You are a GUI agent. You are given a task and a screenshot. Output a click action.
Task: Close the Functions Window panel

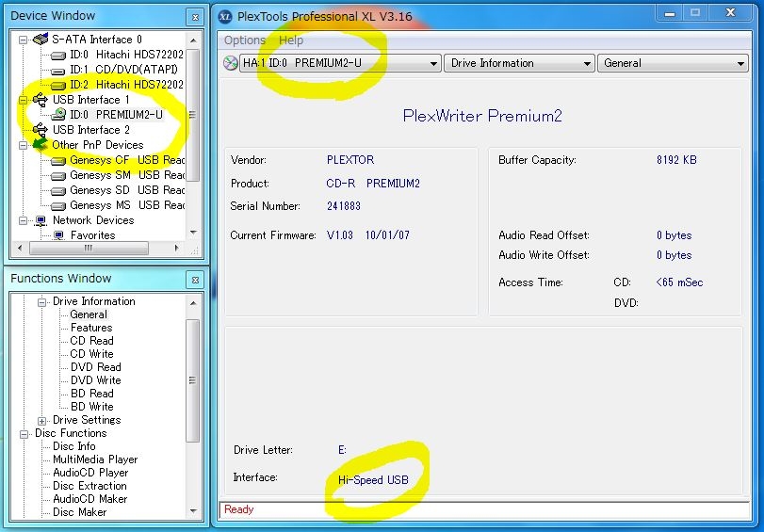[x=195, y=281]
